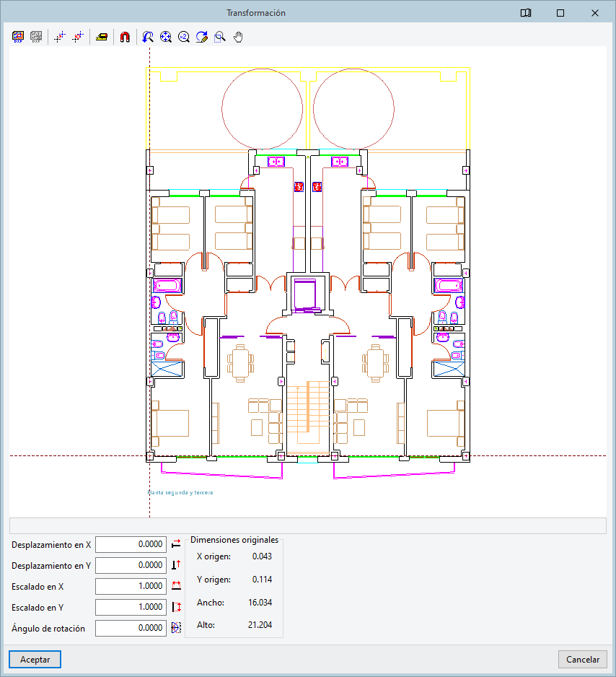Click the Alto value 21.204
616x677 pixels.
260,625
